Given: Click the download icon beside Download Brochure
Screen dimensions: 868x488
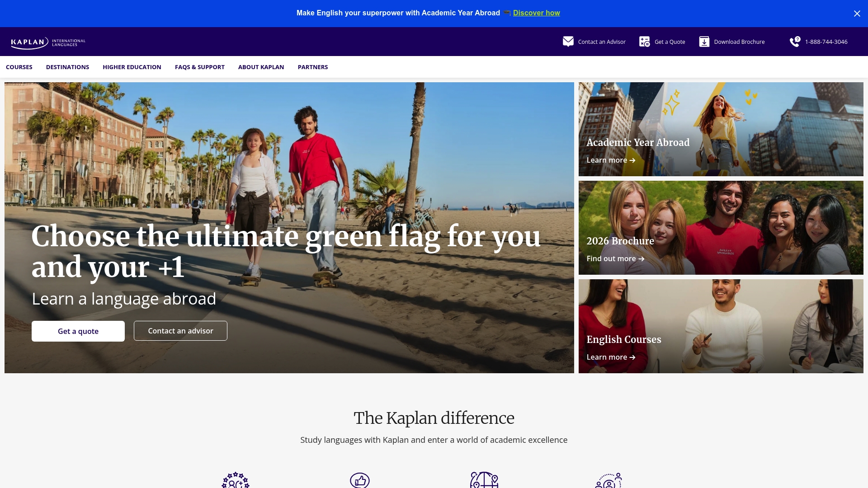Looking at the screenshot, I should (704, 41).
